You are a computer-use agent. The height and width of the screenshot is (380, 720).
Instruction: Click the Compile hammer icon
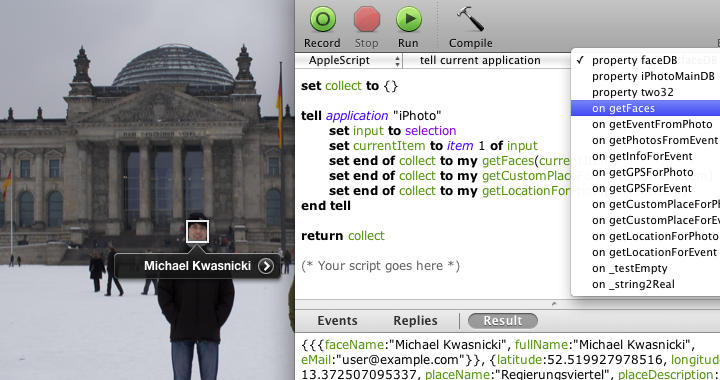pos(470,19)
